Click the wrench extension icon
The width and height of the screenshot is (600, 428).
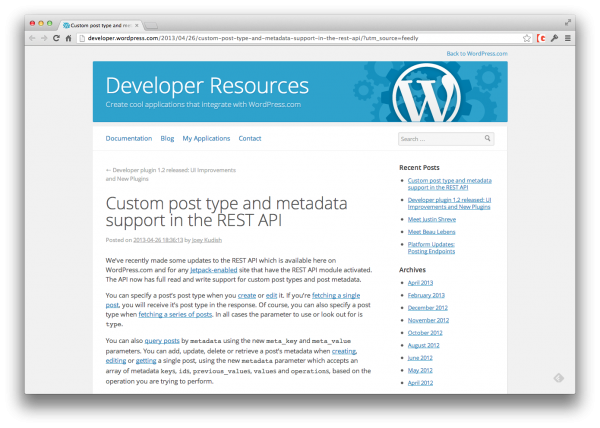point(554,38)
